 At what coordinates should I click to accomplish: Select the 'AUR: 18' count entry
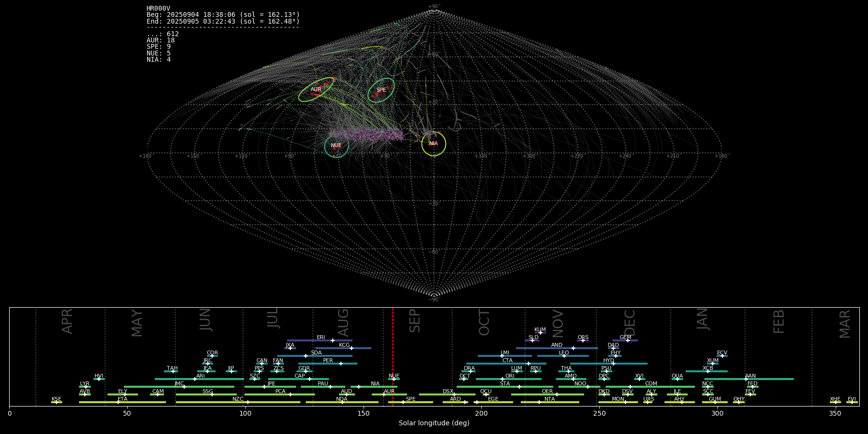(161, 41)
